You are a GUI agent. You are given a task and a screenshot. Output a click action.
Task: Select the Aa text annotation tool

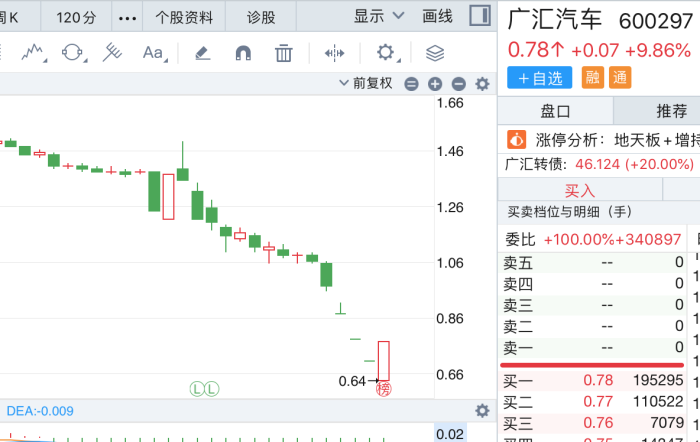(x=154, y=53)
